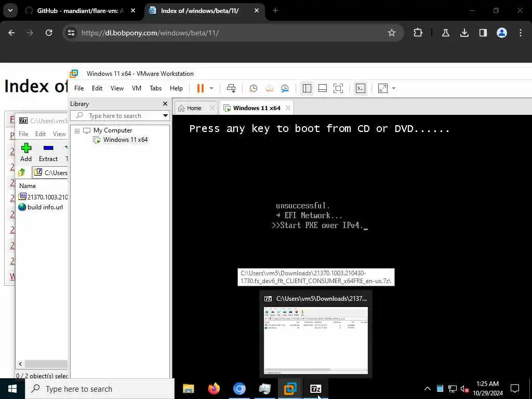Revert the VM to its snapshot

click(269, 88)
